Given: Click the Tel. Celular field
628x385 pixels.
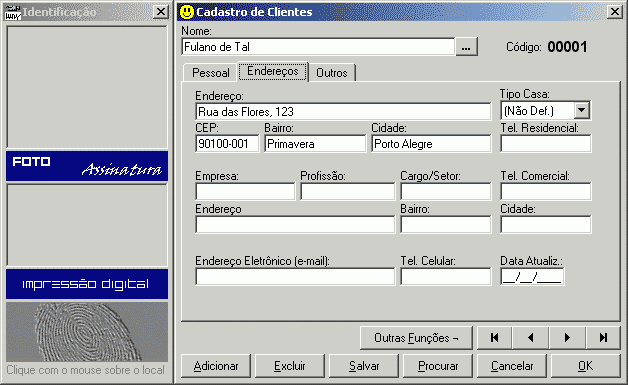Looking at the screenshot, I should coord(446,276).
